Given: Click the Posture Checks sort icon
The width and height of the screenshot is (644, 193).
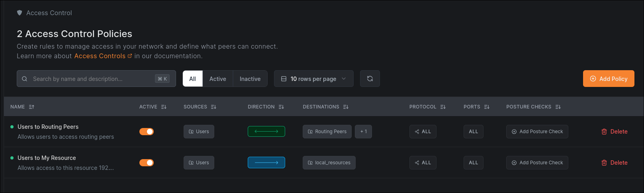Looking at the screenshot, I should 558,107.
